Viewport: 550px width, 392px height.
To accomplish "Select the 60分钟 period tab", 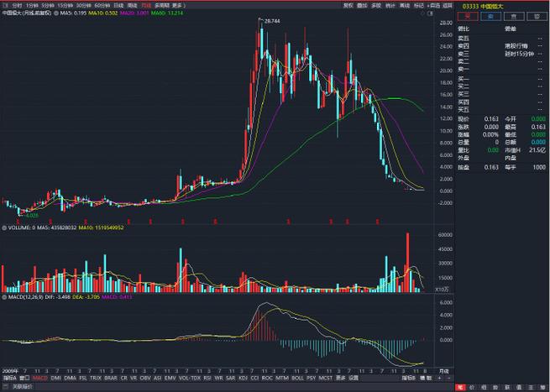I will click(x=102, y=6).
